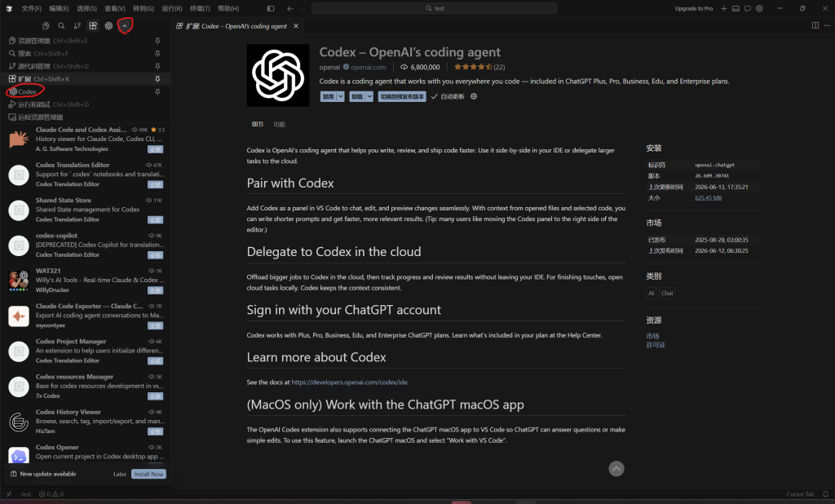Toggle the bottom panel icon in title bar
Image resolution: width=835 pixels, height=504 pixels.
[736, 8]
